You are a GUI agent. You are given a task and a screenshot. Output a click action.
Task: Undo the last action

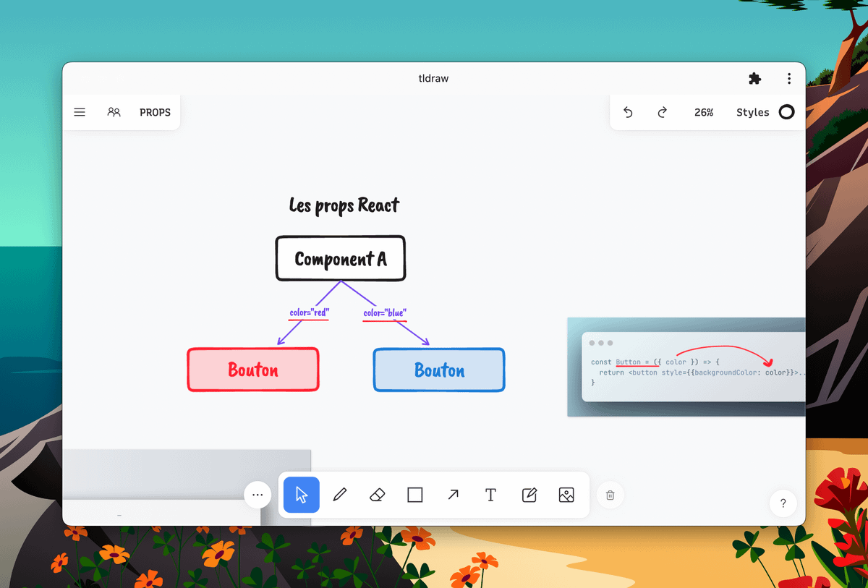coord(628,112)
